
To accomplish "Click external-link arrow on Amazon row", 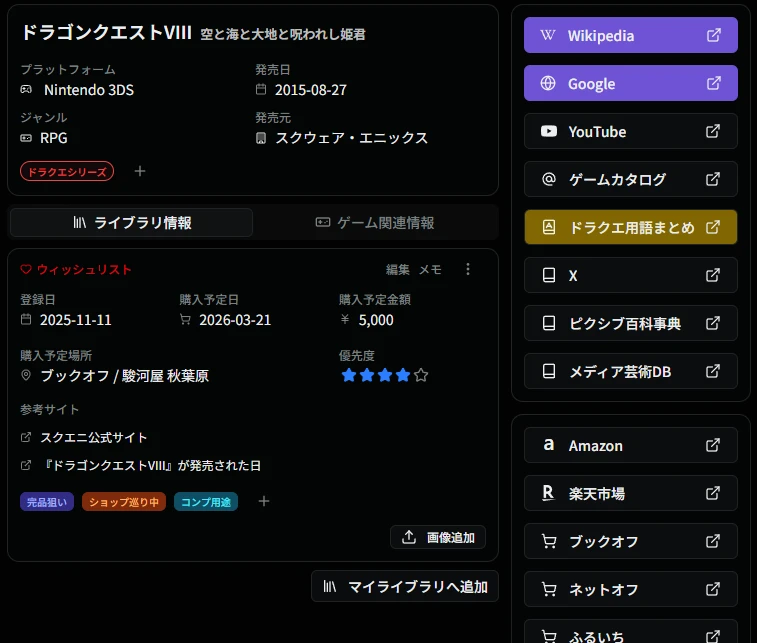I will pyautogui.click(x=713, y=445).
